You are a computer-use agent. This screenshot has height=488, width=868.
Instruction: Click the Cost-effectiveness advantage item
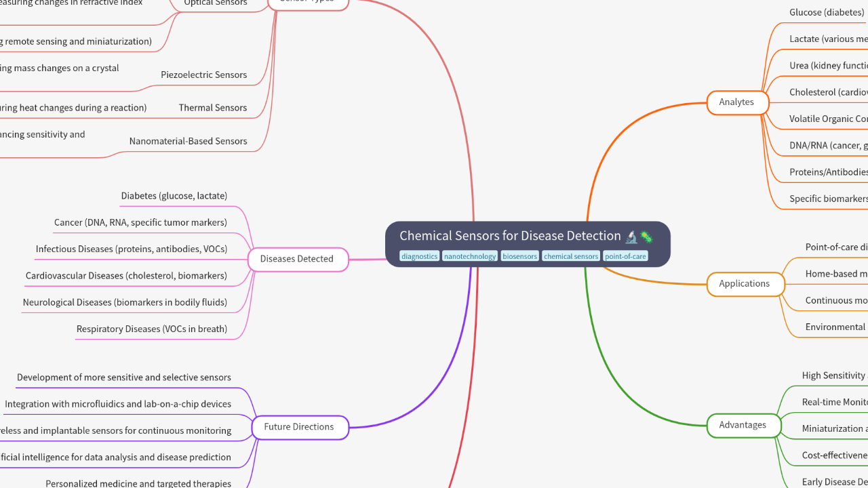834,455
